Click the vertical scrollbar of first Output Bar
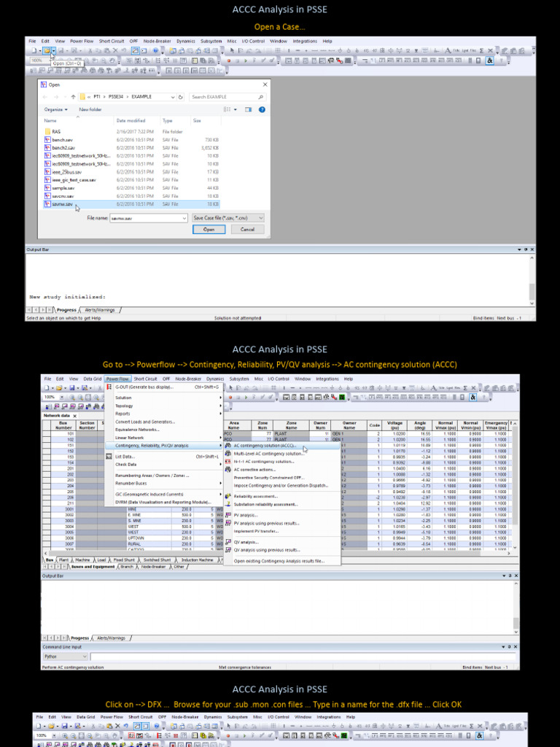560x747 pixels. [x=532, y=281]
